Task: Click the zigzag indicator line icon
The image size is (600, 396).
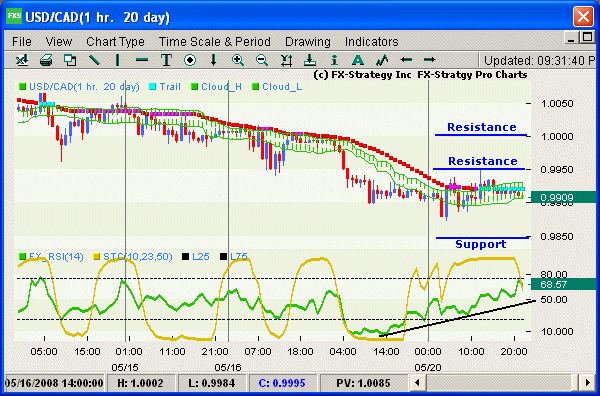Action: [x=382, y=60]
